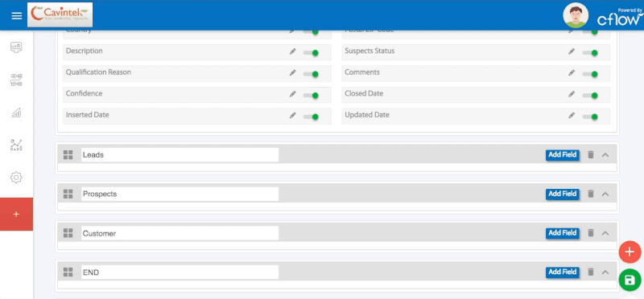Open the hamburger navigation menu
The width and height of the screenshot is (644, 299).
16,16
